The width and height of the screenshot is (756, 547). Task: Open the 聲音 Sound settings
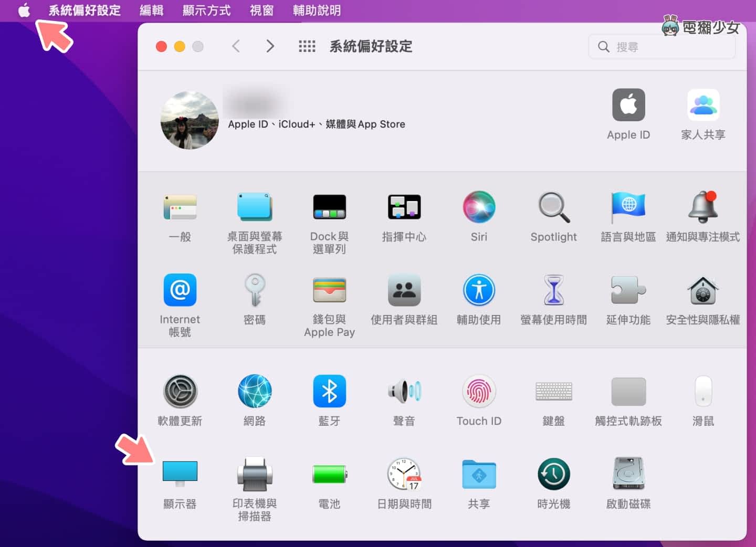click(404, 392)
